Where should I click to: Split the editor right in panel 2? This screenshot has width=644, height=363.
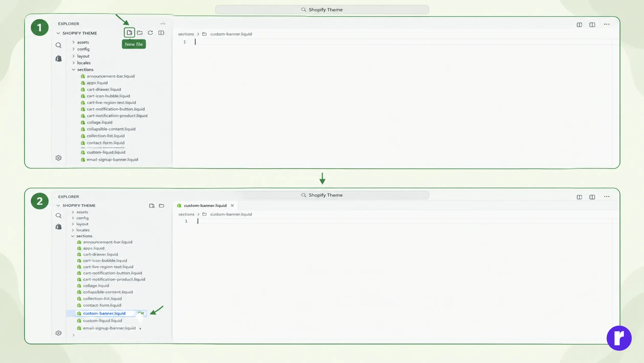pyautogui.click(x=592, y=197)
